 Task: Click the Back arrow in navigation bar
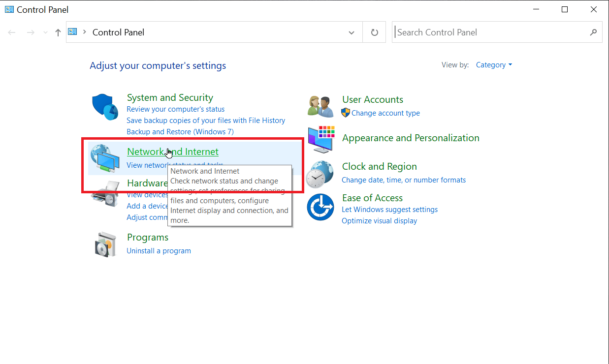click(12, 32)
